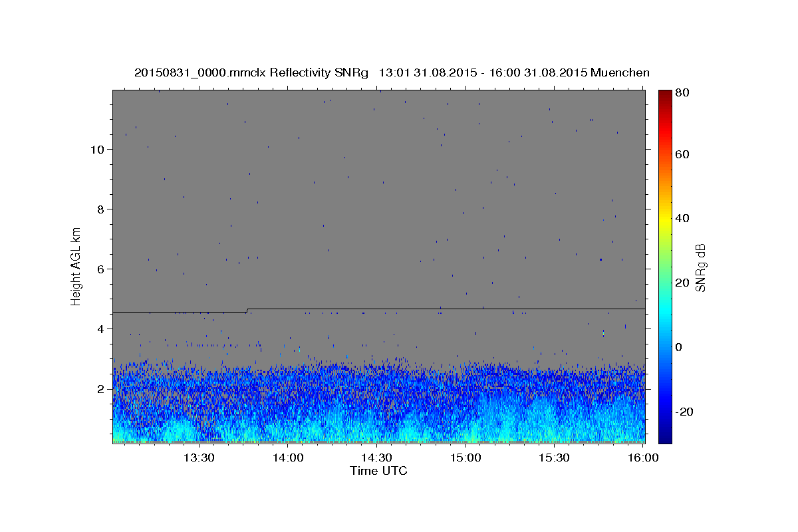
Task: Click the 'Time UTC' x-axis label
Action: pos(378,471)
